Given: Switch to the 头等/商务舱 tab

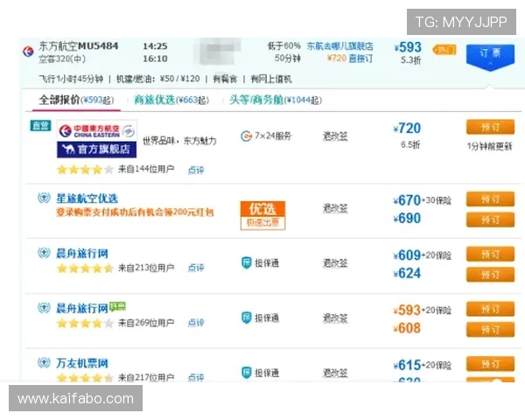Looking at the screenshot, I should tap(276, 100).
